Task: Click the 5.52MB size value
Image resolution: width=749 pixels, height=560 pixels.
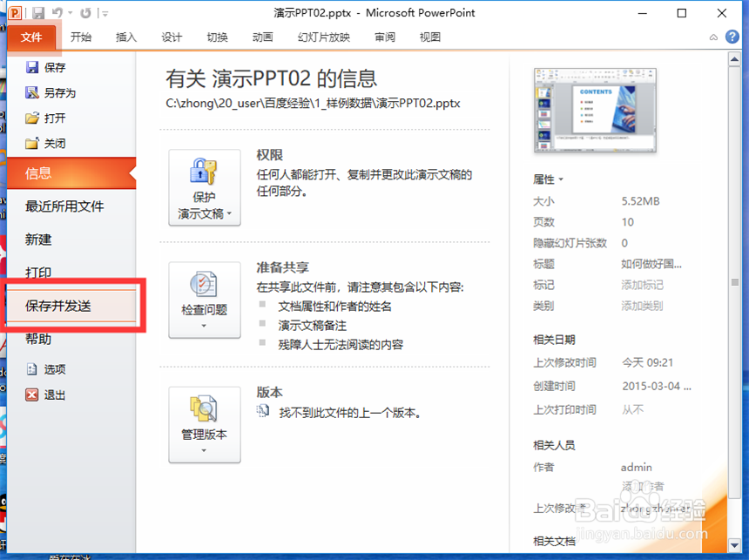Action: (x=640, y=201)
